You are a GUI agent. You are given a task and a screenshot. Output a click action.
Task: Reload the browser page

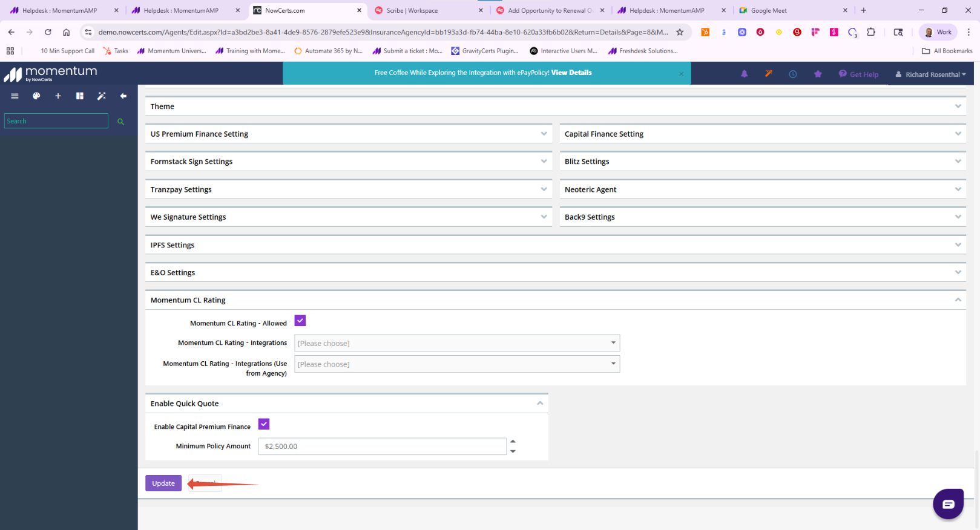click(x=48, y=32)
